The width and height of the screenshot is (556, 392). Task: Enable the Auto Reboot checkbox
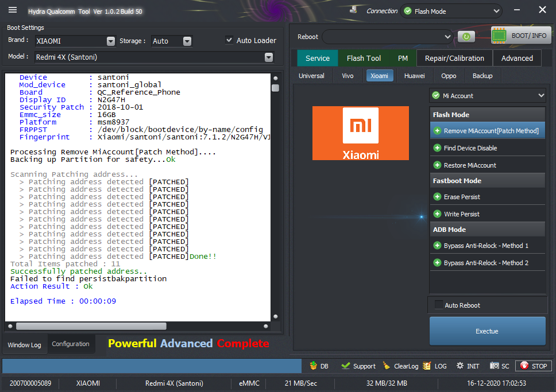tap(439, 305)
